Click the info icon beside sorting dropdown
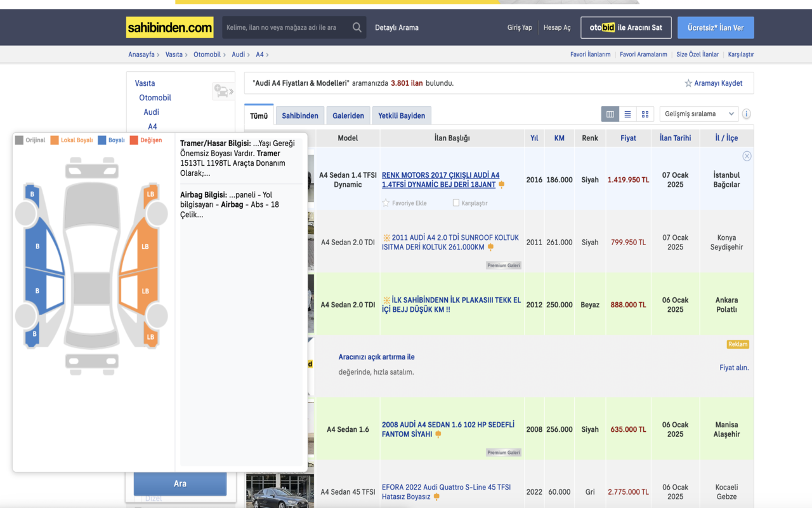The image size is (812, 508). [747, 114]
